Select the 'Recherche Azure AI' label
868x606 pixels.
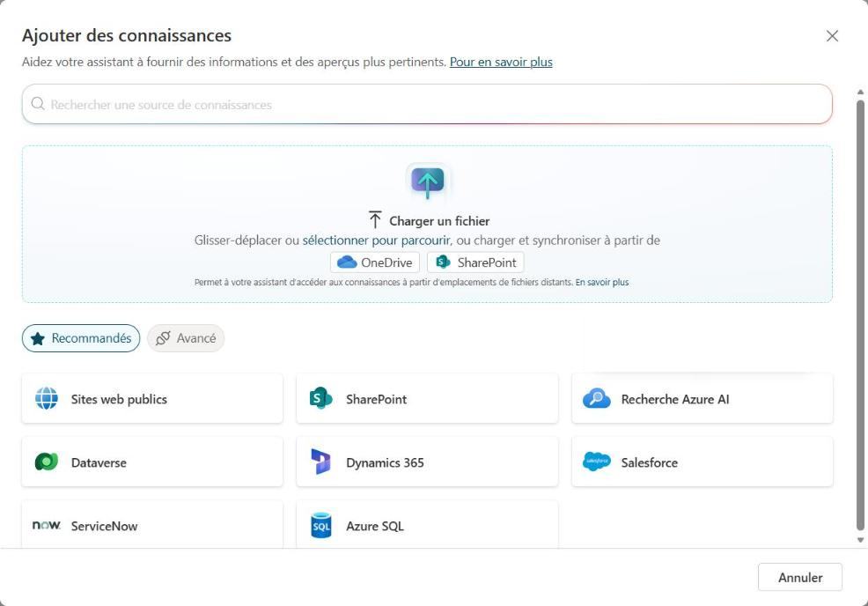click(675, 399)
